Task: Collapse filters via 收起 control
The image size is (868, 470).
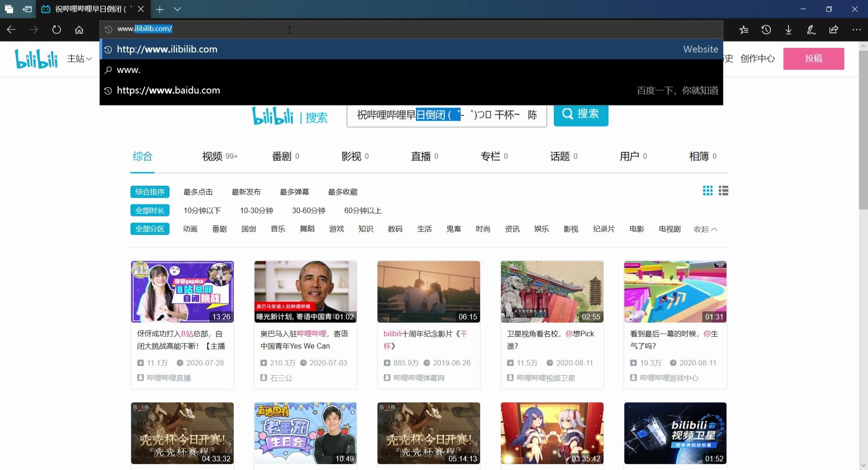Action: (704, 229)
